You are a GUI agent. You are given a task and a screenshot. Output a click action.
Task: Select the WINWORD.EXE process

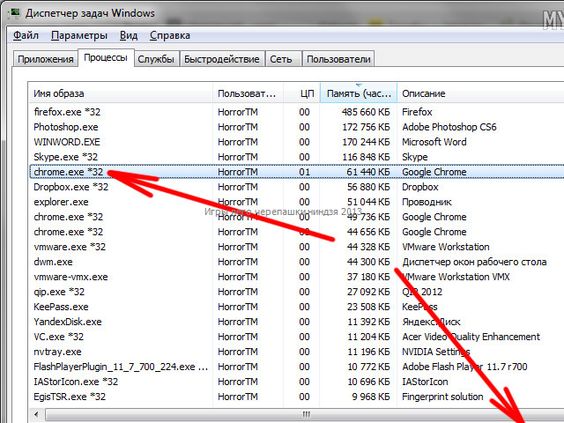[x=296, y=142]
